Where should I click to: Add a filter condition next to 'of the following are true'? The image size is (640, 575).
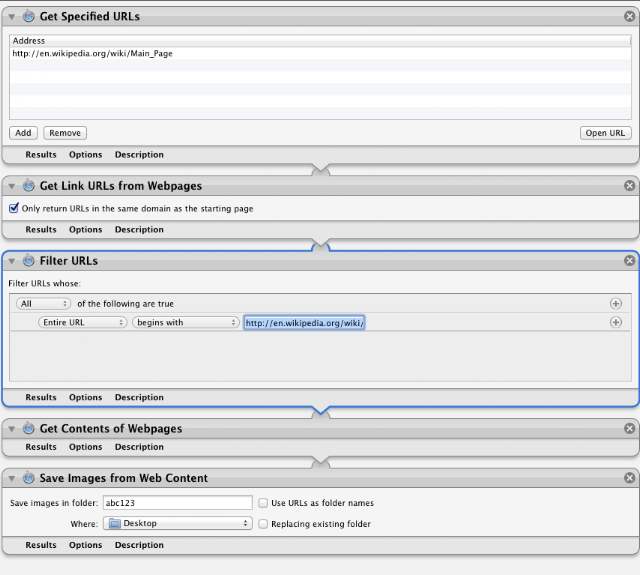coord(616,304)
